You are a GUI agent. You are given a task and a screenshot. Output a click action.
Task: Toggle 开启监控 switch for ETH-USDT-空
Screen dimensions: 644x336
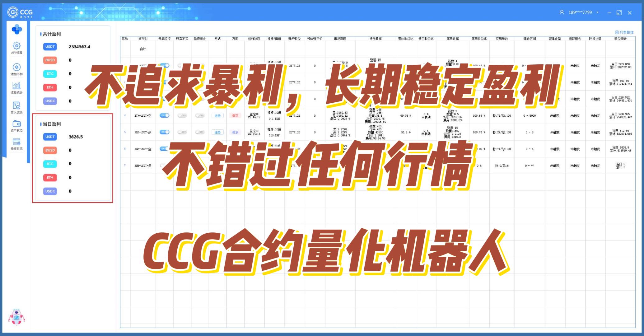coord(164,115)
